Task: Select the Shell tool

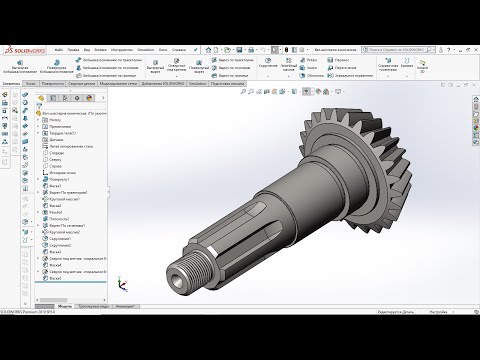Action: [x=311, y=76]
